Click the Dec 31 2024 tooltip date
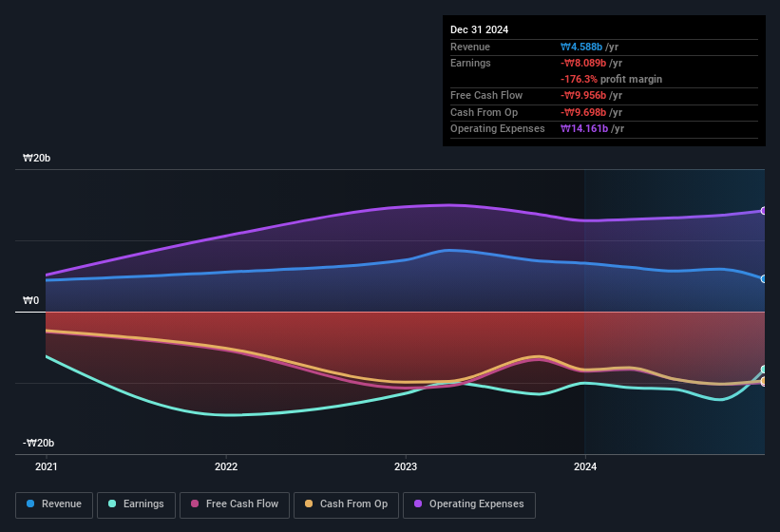780x532 pixels. (479, 29)
